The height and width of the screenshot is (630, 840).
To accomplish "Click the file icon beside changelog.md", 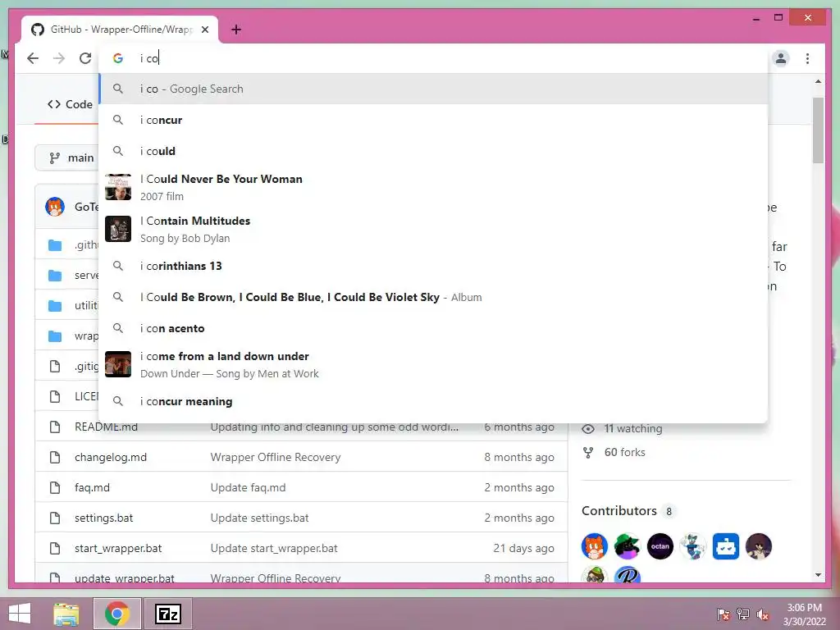I will pyautogui.click(x=55, y=457).
